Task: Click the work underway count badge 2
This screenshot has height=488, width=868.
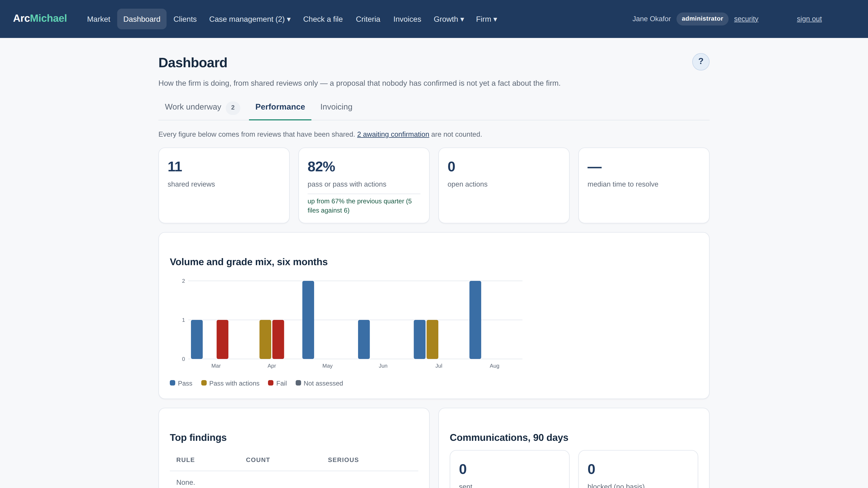Action: click(x=233, y=108)
